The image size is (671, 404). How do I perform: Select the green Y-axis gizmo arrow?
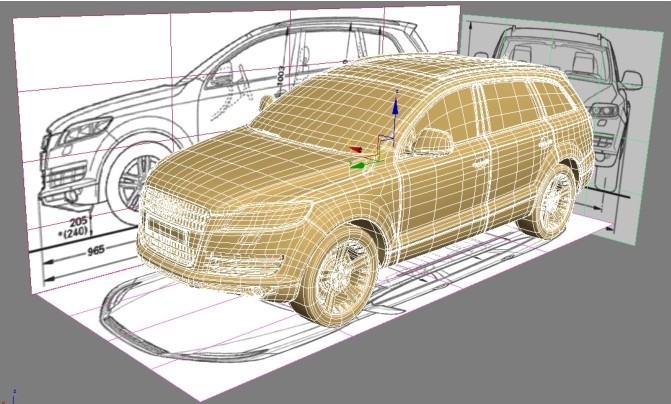point(357,165)
